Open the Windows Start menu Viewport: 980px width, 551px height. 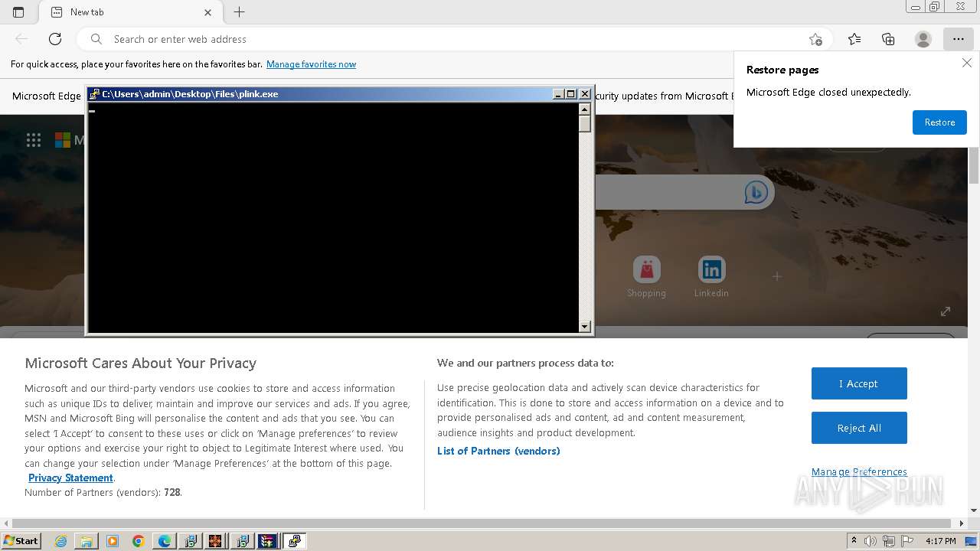21,540
